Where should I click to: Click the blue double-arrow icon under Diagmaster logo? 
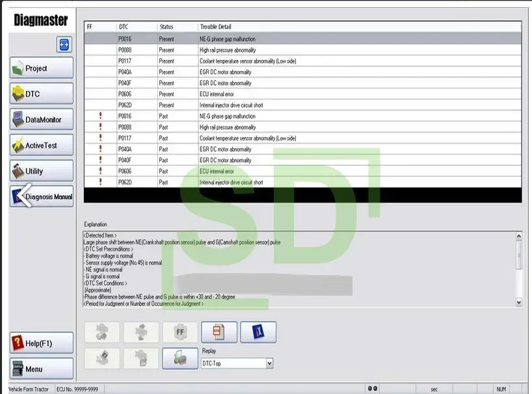click(x=64, y=44)
